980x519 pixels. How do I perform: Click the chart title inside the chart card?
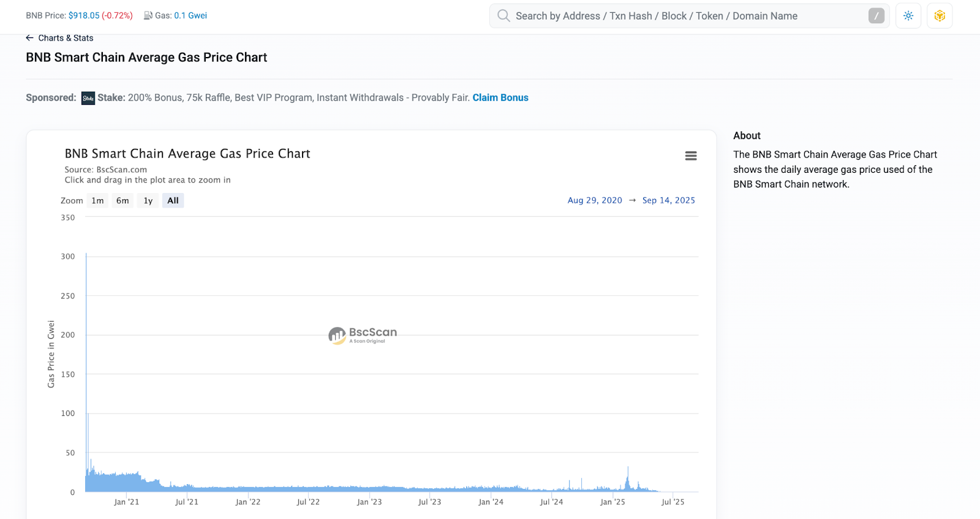[187, 154]
